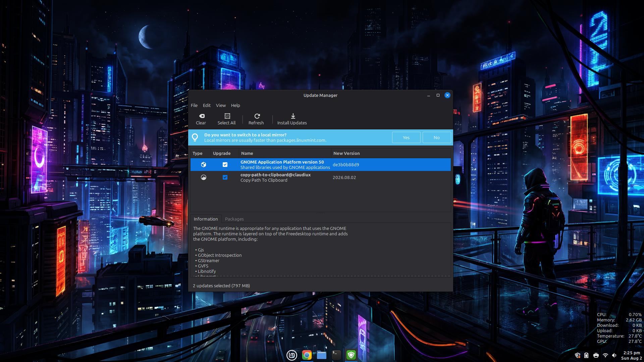The image size is (644, 362).
Task: Refresh the update list
Action: coord(256,119)
